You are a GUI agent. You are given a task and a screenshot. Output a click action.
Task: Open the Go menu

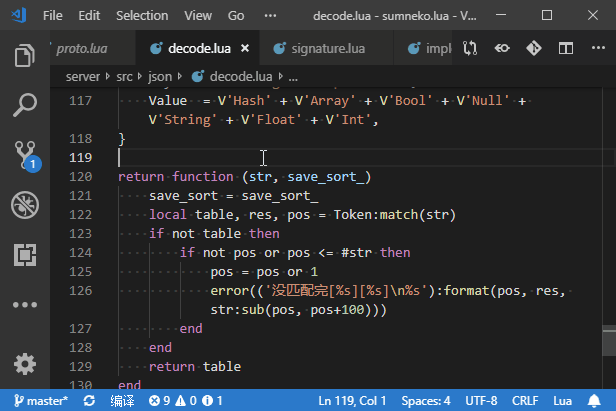(x=236, y=15)
